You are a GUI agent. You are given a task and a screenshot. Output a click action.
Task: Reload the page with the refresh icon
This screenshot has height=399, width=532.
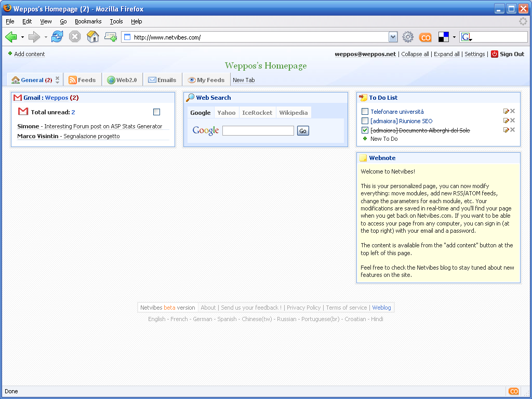[57, 36]
